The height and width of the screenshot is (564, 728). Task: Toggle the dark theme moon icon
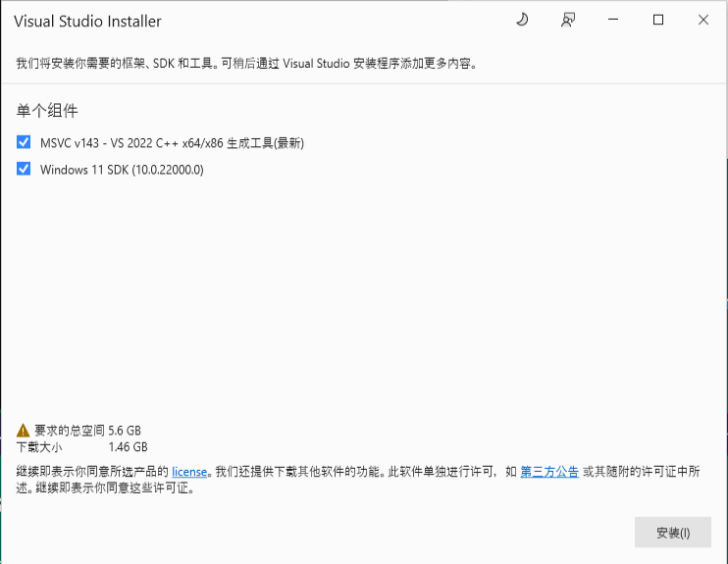pos(522,20)
